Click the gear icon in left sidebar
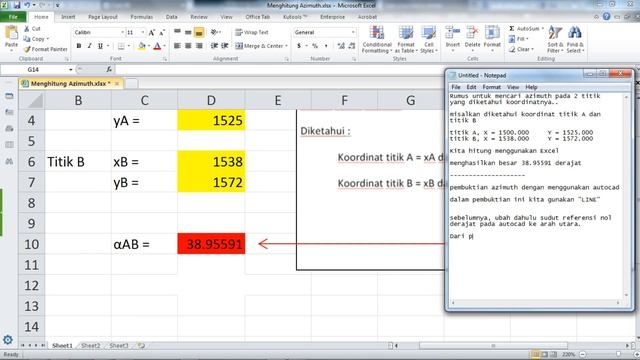 (x=8, y=340)
